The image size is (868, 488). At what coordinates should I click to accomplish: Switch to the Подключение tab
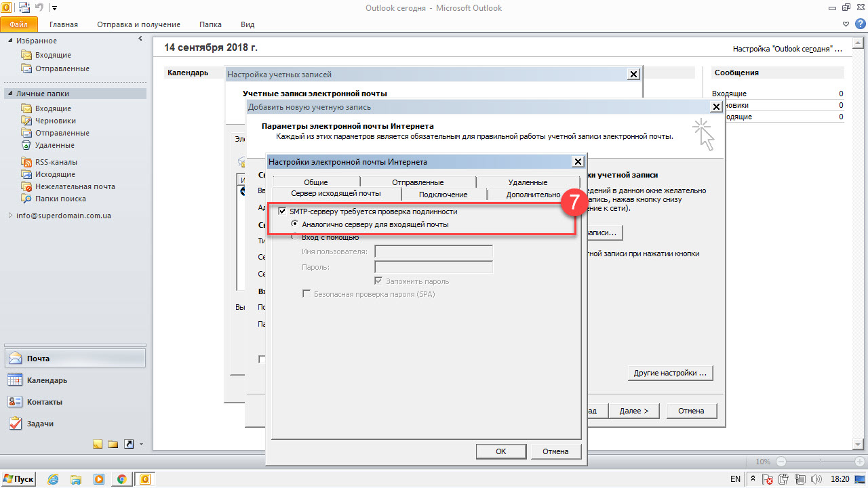coord(443,195)
